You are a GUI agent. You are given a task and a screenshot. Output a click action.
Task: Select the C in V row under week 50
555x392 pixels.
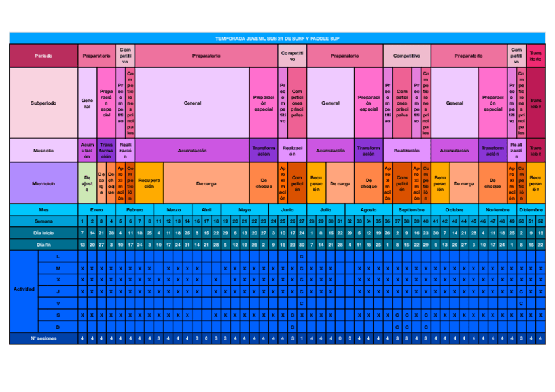pyautogui.click(x=521, y=303)
